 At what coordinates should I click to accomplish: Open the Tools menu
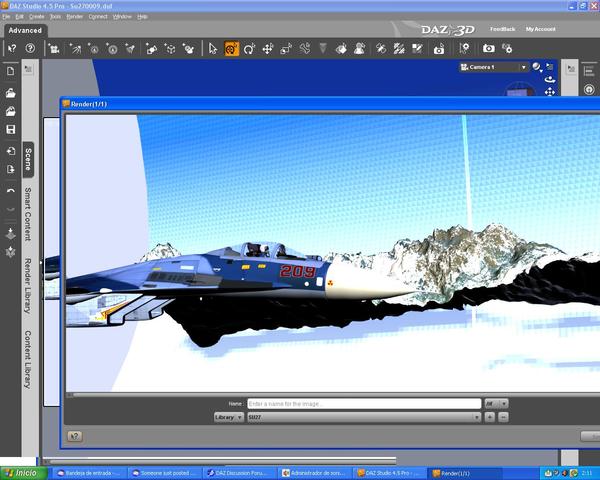[x=55, y=17]
